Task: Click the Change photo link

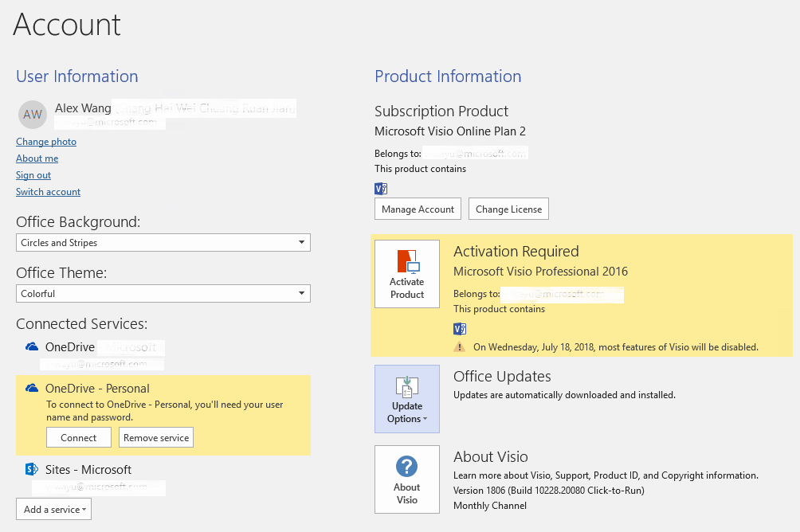Action: click(46, 142)
